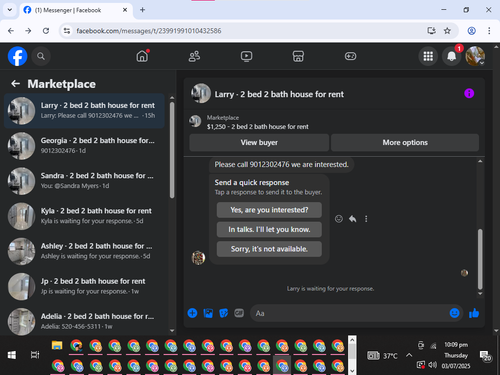Open Adelia conversation in chat list
500x375 pixels.
(x=84, y=321)
